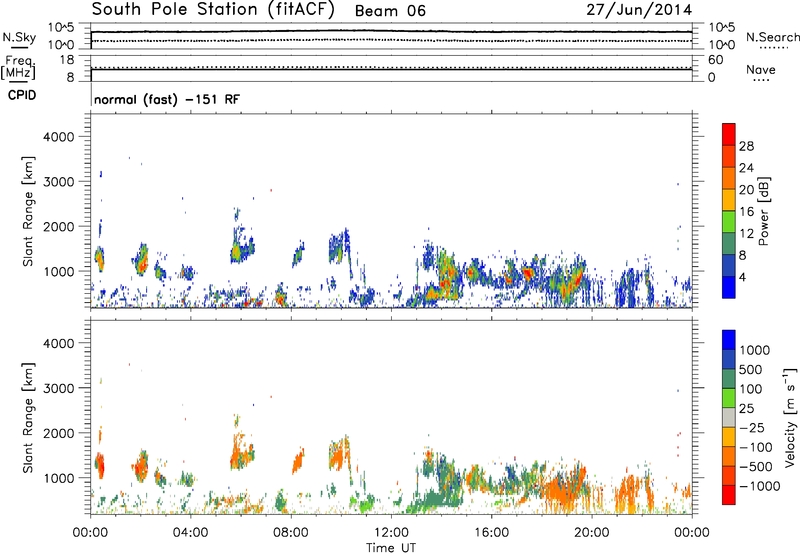Click the red top segment of power color bar
Image resolution: width=800 pixels, height=554 pixels.
click(729, 135)
